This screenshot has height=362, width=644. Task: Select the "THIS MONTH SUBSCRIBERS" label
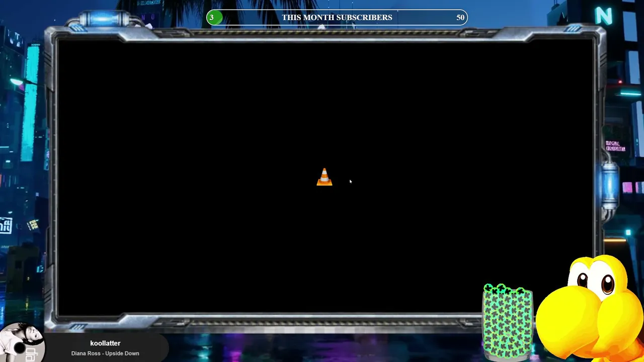tap(337, 18)
